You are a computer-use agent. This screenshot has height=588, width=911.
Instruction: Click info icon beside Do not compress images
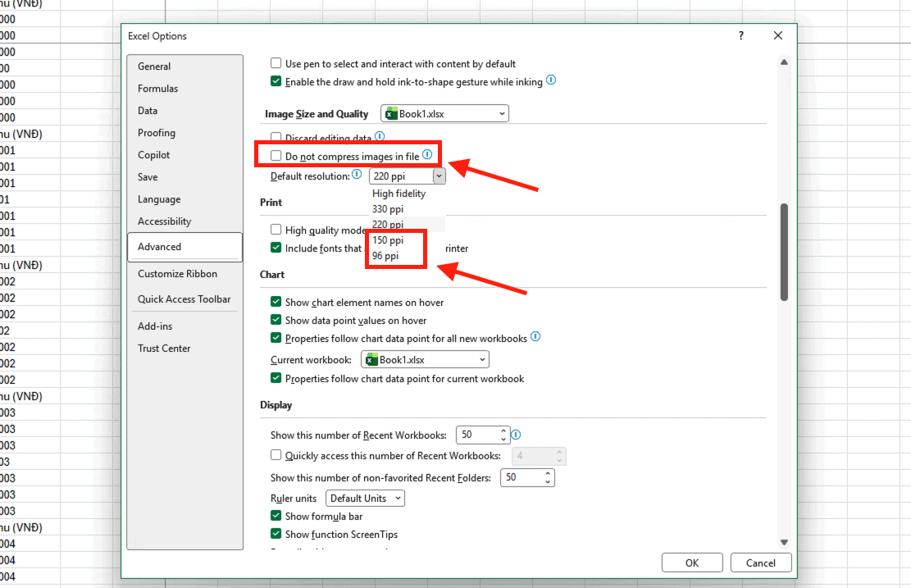pos(427,155)
